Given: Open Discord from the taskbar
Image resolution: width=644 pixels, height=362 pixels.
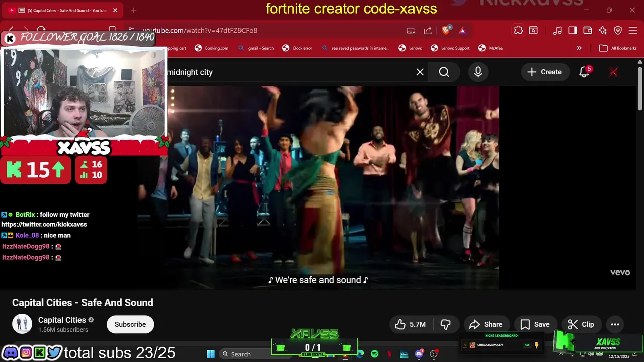Looking at the screenshot, I should [x=419, y=354].
